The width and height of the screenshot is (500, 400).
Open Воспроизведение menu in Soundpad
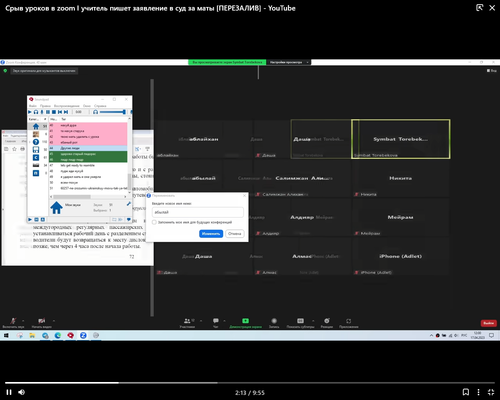tap(67, 106)
